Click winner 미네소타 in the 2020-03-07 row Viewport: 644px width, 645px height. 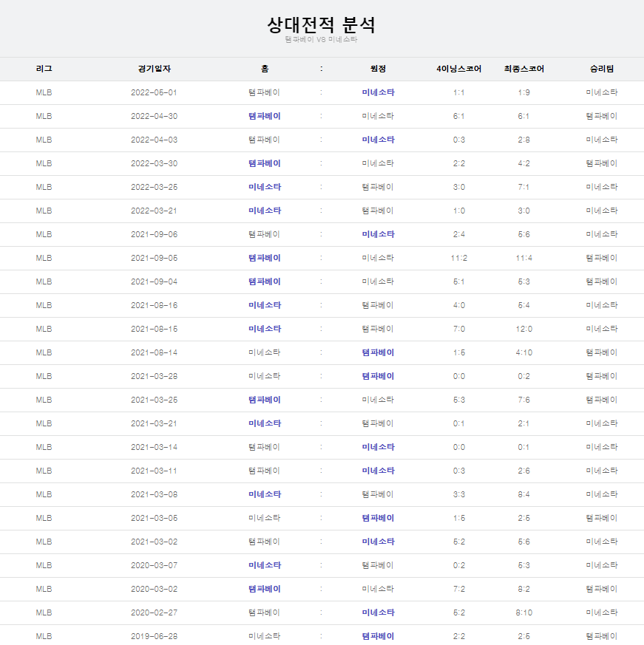602,566
